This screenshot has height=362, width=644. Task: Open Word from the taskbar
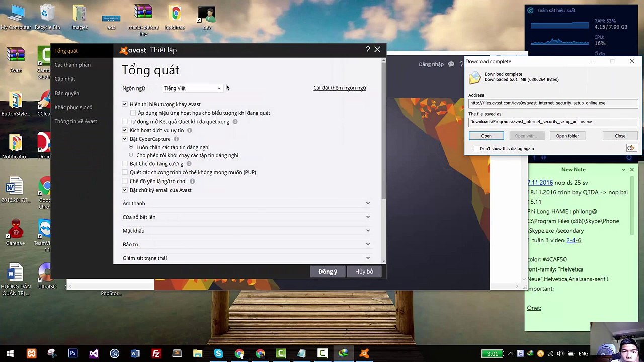(x=135, y=353)
